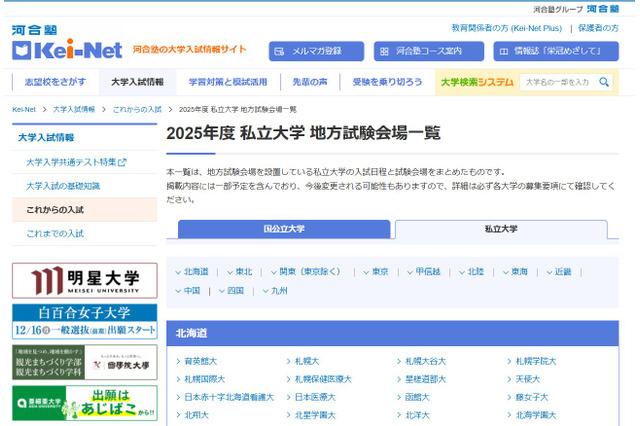
Task: Jump to 近畿 region anchor
Action: pyautogui.click(x=559, y=272)
